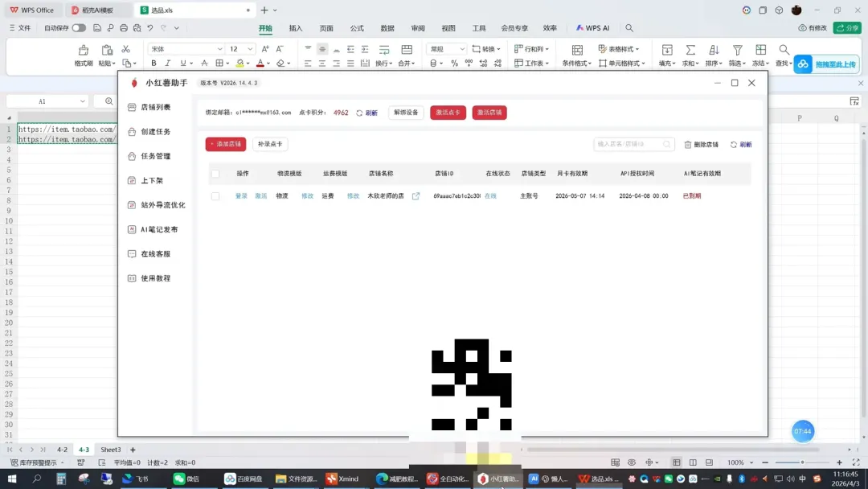Open external link icon beside 木欣老师的店
This screenshot has height=489, width=868.
416,196
